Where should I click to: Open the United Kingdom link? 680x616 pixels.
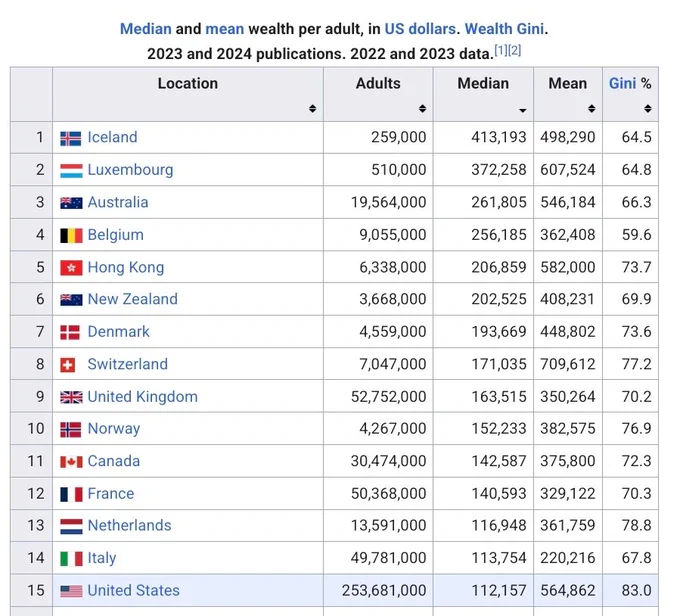(143, 397)
